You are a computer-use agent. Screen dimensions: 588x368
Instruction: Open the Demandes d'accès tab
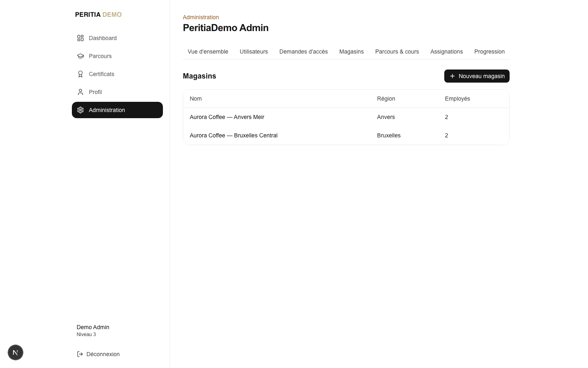coord(303,52)
